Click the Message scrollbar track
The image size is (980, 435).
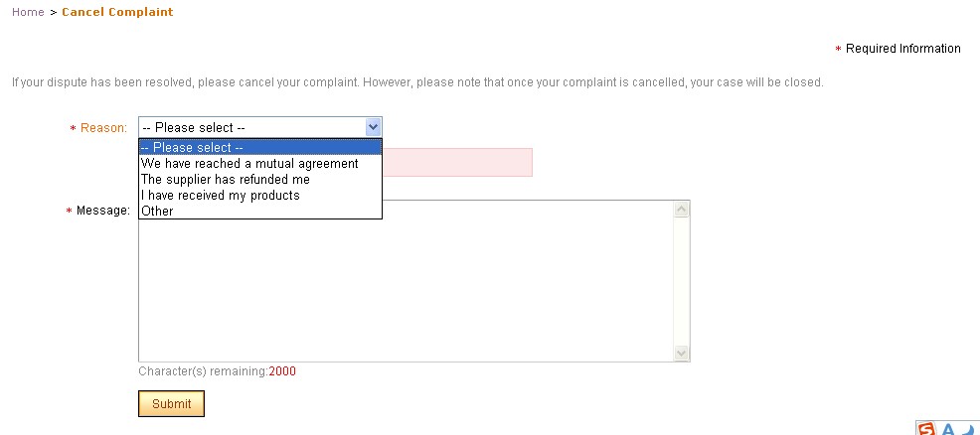(x=681, y=281)
